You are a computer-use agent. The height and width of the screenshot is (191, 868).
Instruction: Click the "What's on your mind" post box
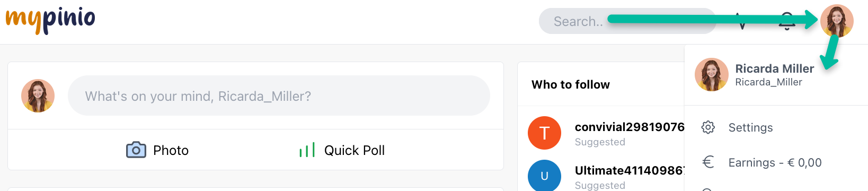(279, 95)
